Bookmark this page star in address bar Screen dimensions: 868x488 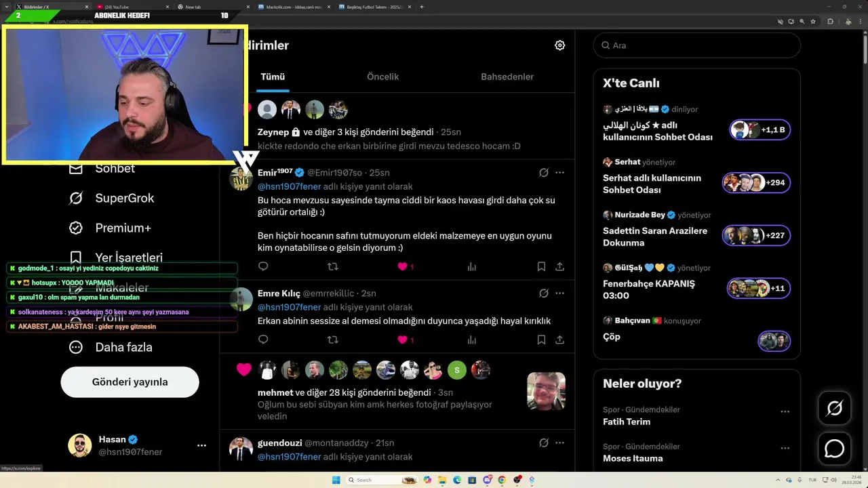pyautogui.click(x=812, y=21)
